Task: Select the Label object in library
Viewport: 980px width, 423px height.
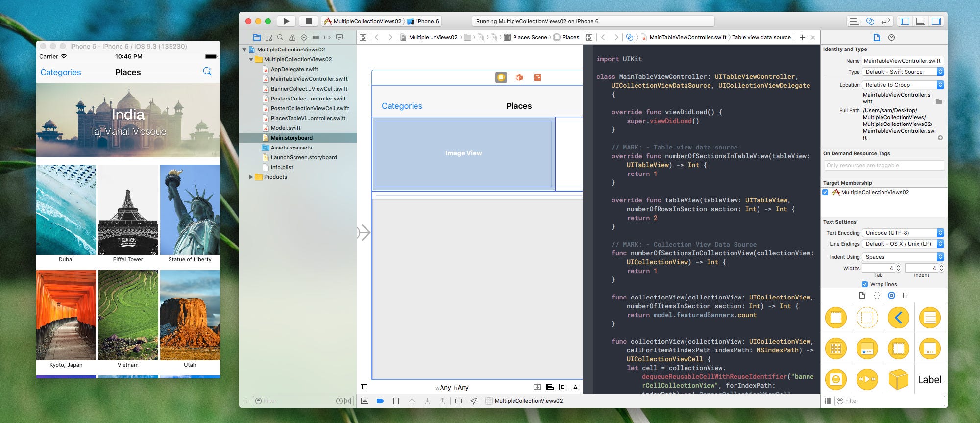Action: click(x=930, y=379)
